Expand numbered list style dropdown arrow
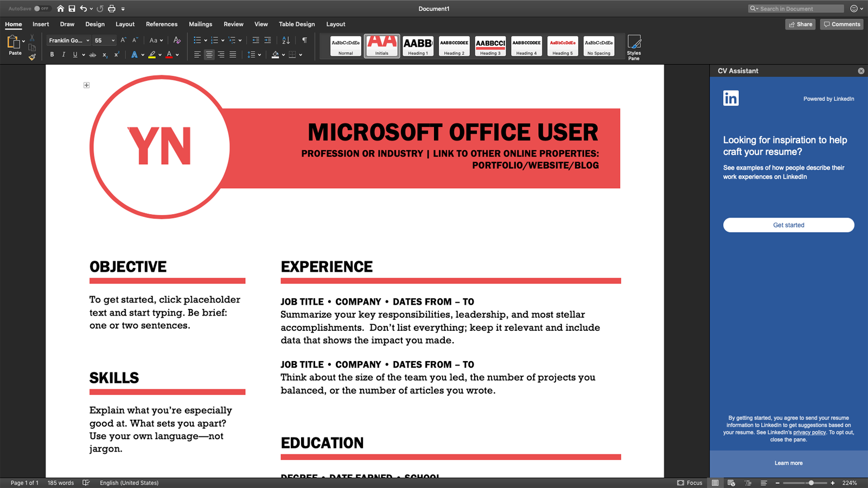 [223, 41]
